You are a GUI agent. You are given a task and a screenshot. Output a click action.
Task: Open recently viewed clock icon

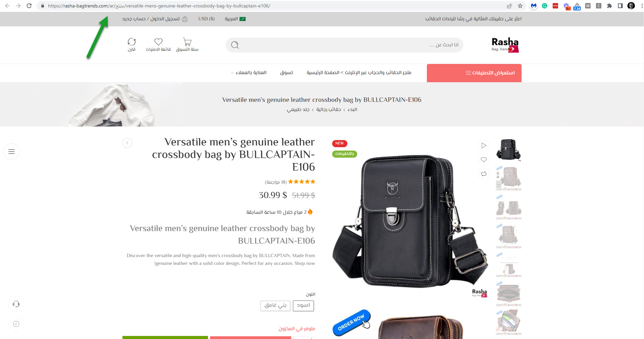coord(16,324)
